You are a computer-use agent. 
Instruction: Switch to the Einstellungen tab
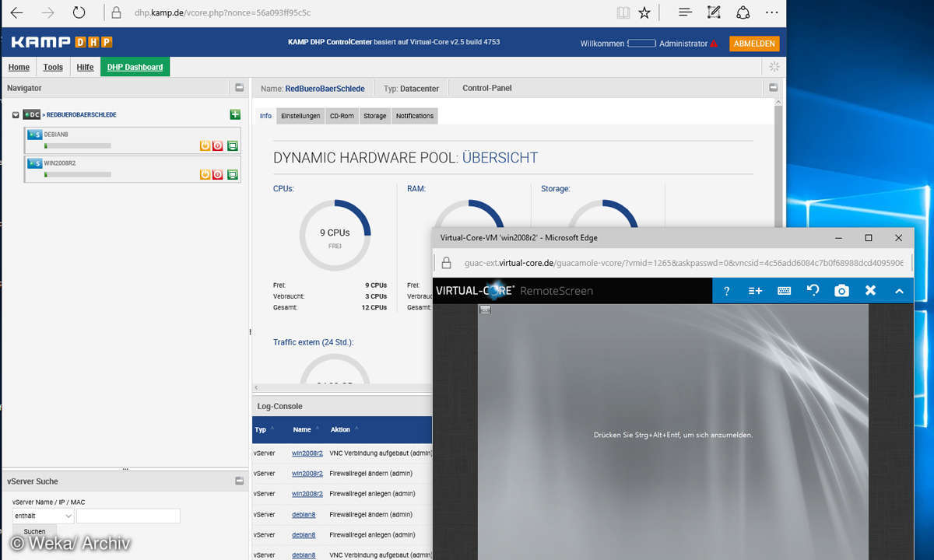(x=300, y=116)
